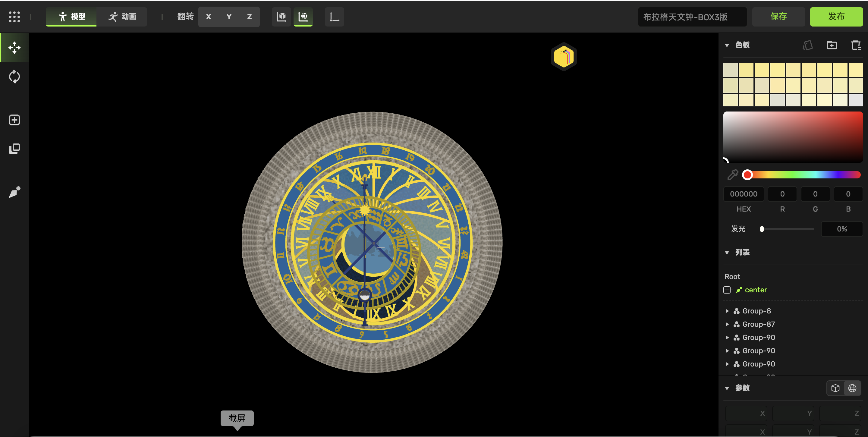Click the 发布 publish button
The height and width of the screenshot is (437, 868).
pyautogui.click(x=836, y=17)
